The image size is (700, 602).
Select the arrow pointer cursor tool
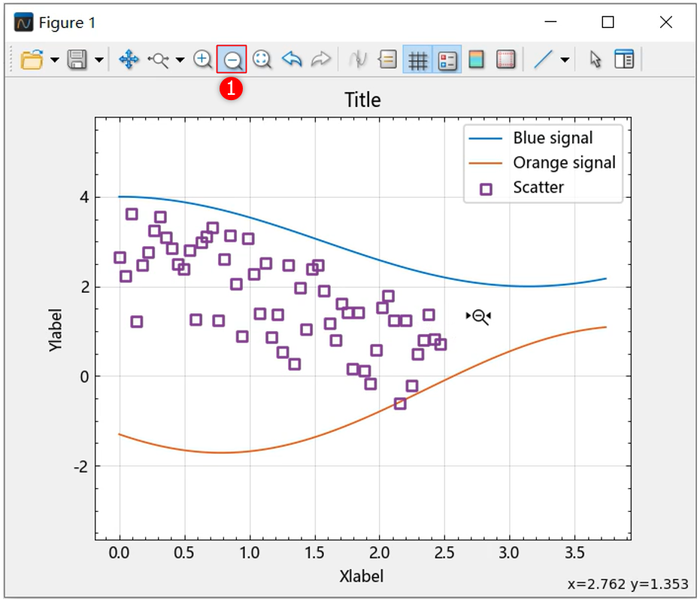click(595, 59)
